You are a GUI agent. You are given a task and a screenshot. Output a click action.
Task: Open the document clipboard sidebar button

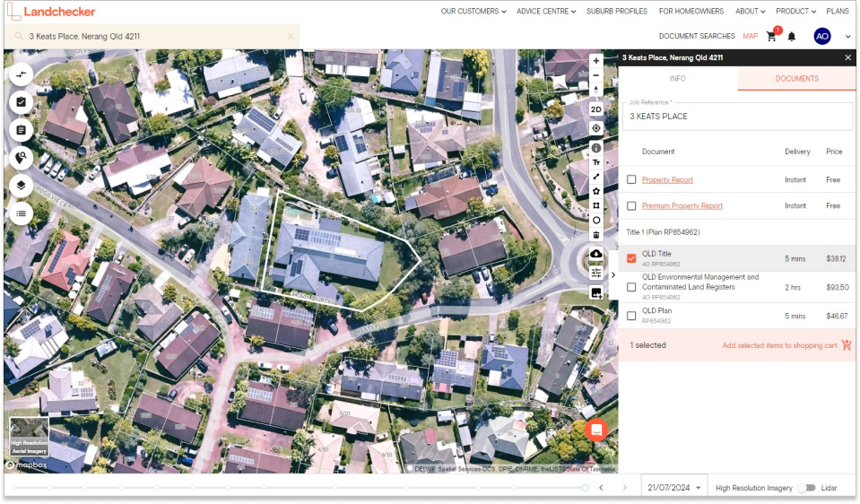tap(22, 130)
